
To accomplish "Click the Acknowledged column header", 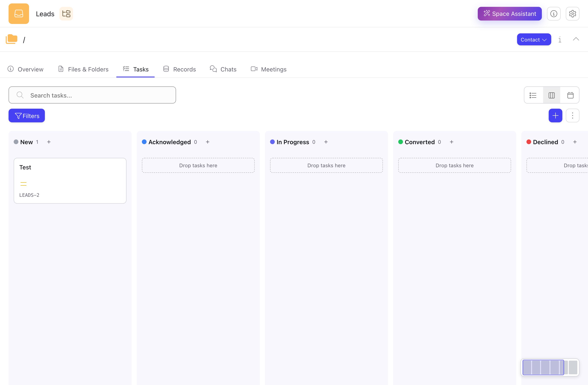I will pos(169,142).
